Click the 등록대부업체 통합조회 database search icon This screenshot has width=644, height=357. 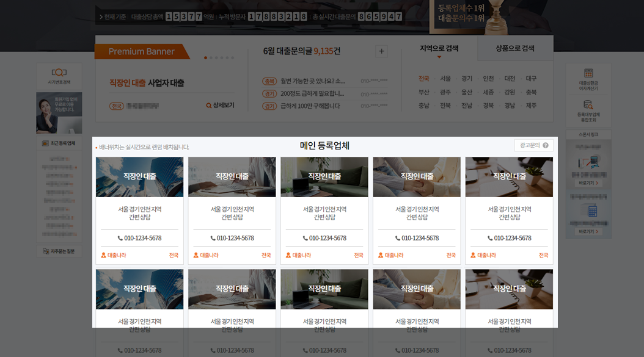[x=588, y=105]
